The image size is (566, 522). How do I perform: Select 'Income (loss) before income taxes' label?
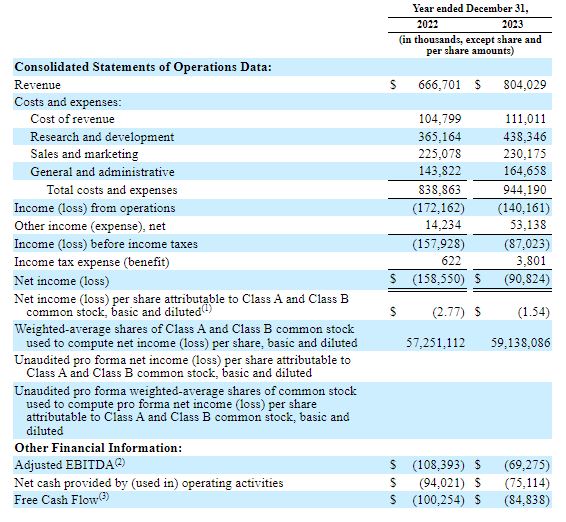tap(106, 244)
